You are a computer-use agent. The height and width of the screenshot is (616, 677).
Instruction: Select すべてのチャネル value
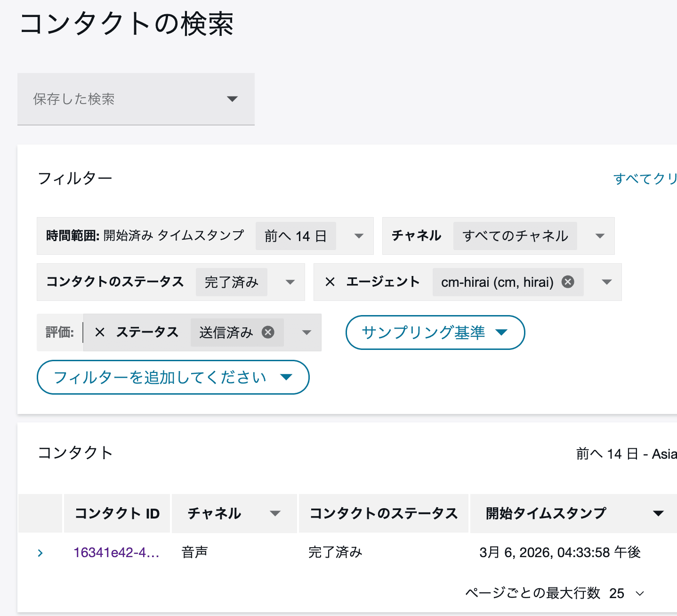pos(515,236)
